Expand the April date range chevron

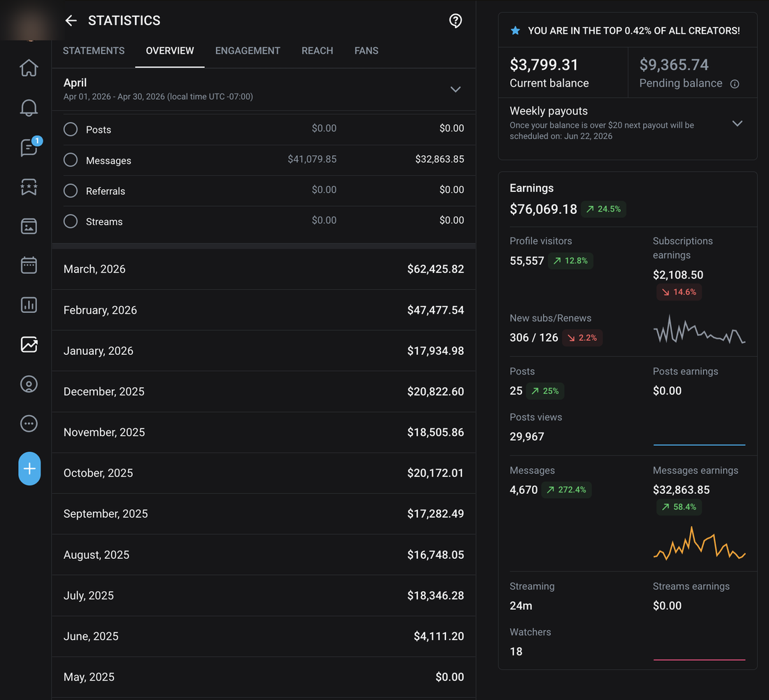pyautogui.click(x=456, y=89)
